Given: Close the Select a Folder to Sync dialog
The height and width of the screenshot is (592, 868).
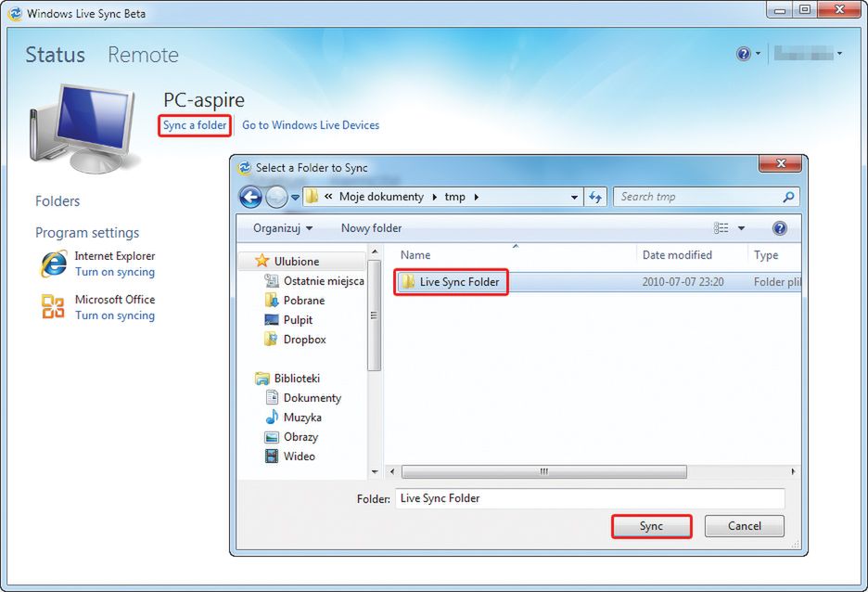Looking at the screenshot, I should click(781, 164).
